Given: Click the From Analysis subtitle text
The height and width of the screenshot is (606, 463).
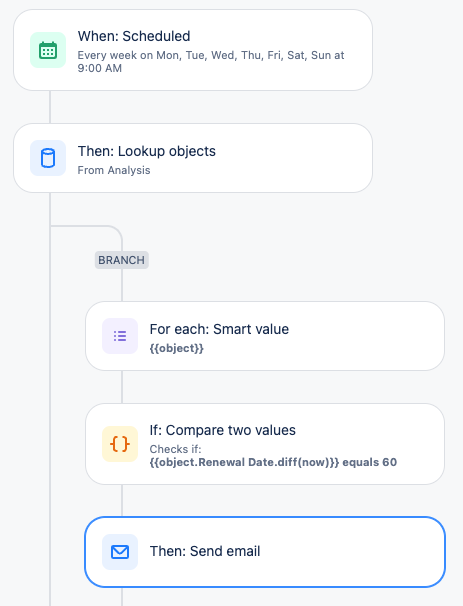Looking at the screenshot, I should click(x=114, y=170).
